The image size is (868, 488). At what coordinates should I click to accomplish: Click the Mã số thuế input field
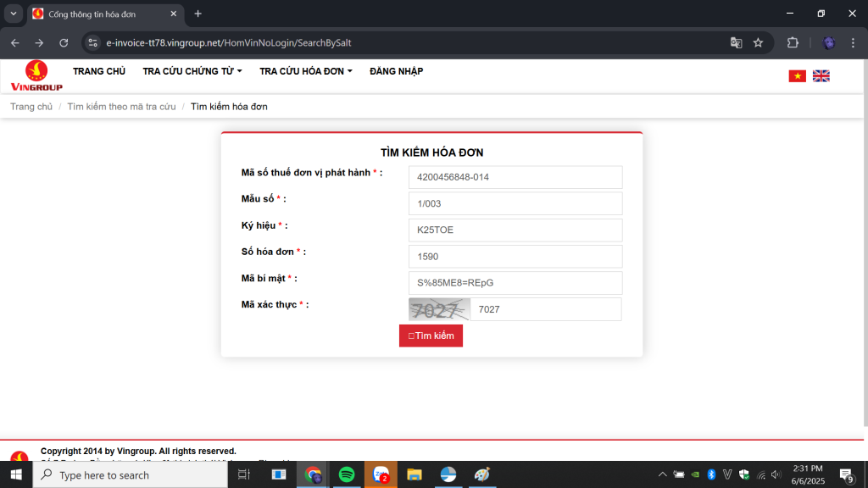point(515,177)
